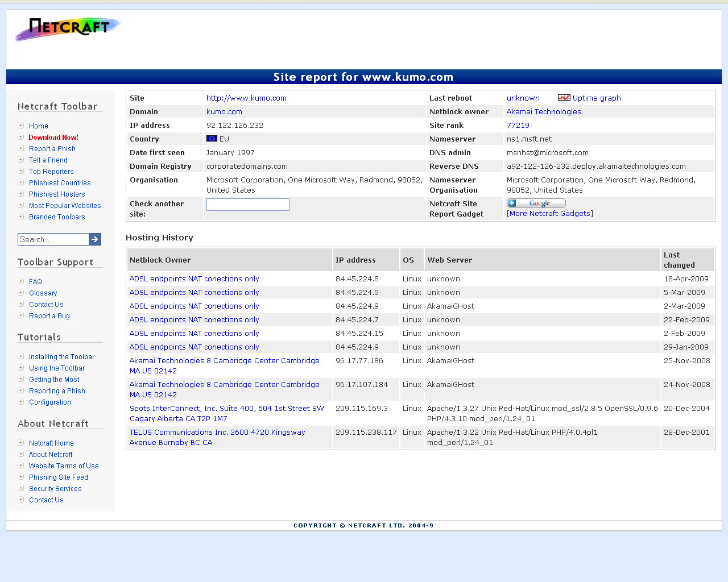Select nameserver ns1.msft.net text

tap(529, 139)
